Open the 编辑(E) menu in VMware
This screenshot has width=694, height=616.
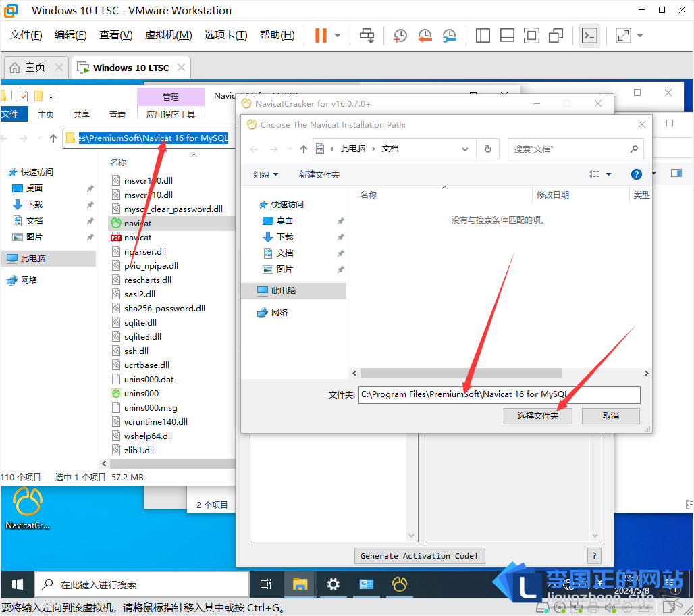tap(70, 35)
